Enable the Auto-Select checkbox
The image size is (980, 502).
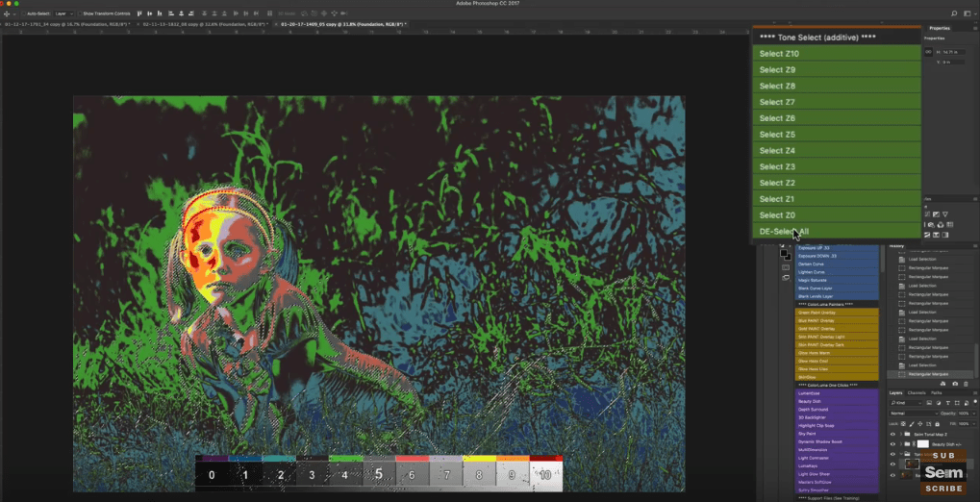click(22, 13)
